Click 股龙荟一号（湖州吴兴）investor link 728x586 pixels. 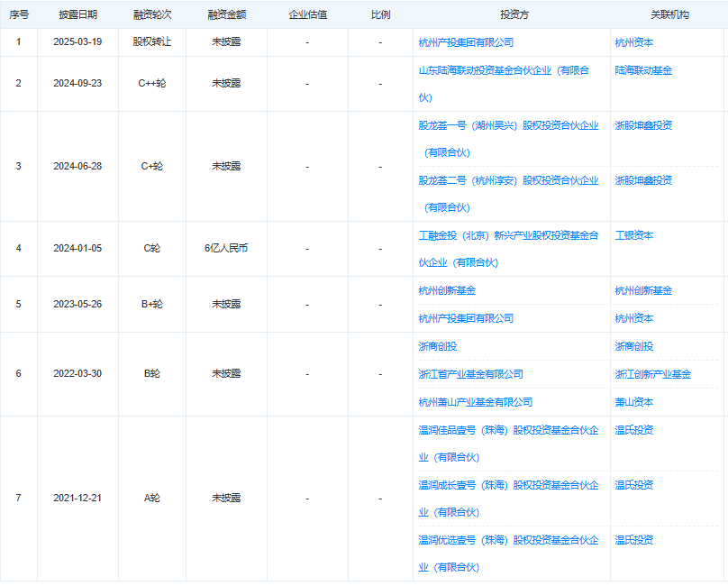click(508, 125)
